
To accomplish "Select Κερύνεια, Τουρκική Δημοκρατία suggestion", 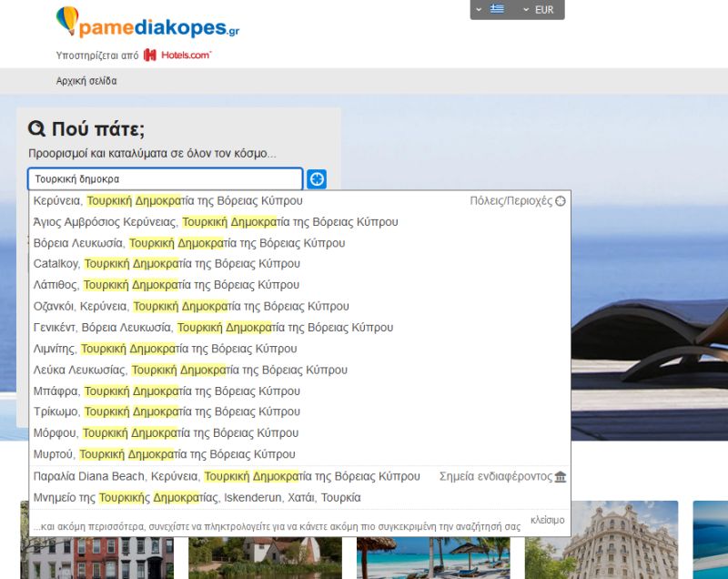I will click(299, 200).
